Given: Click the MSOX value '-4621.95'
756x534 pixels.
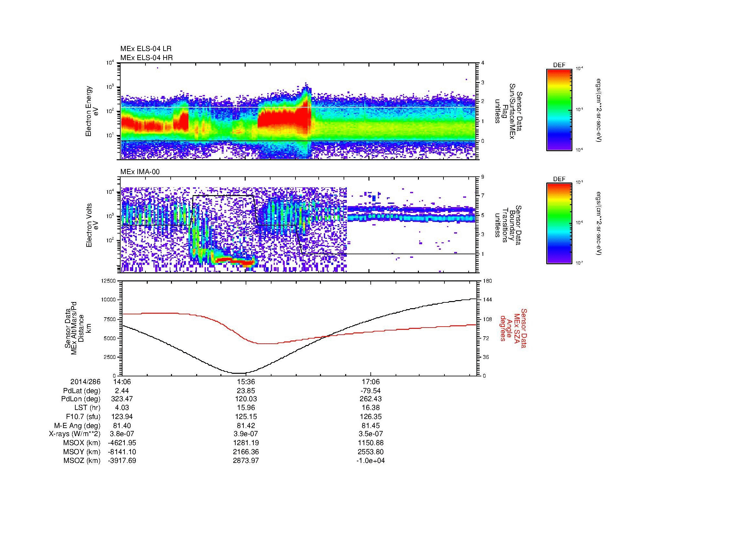Looking at the screenshot, I should pyautogui.click(x=122, y=443).
